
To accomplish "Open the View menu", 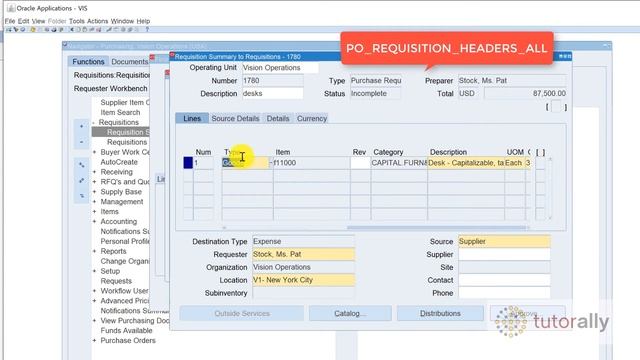I will 38,21.
